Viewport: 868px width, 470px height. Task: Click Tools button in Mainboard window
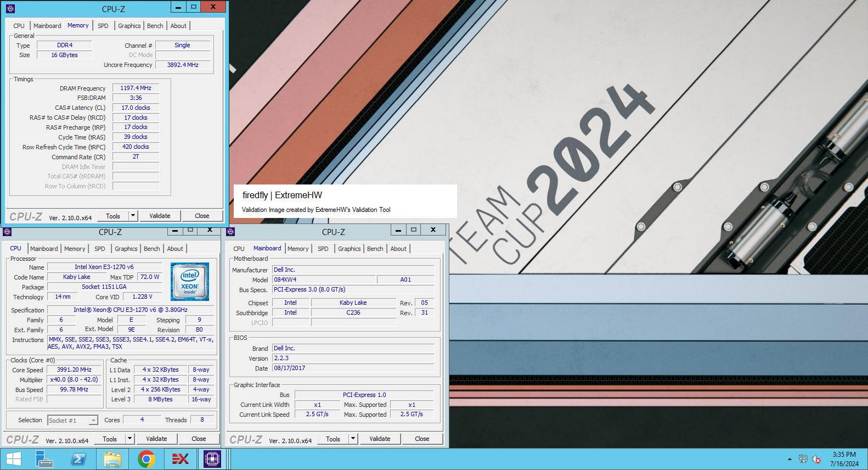[333, 439]
